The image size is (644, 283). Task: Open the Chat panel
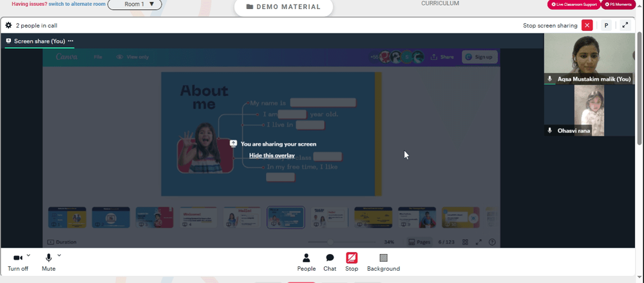click(330, 262)
